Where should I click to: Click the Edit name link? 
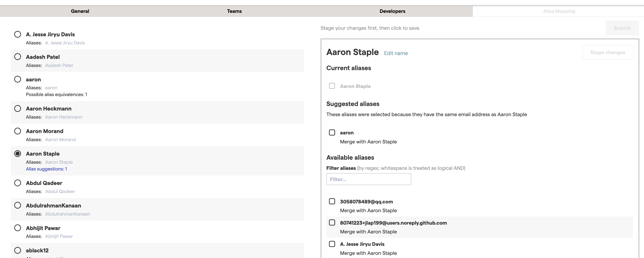click(396, 53)
